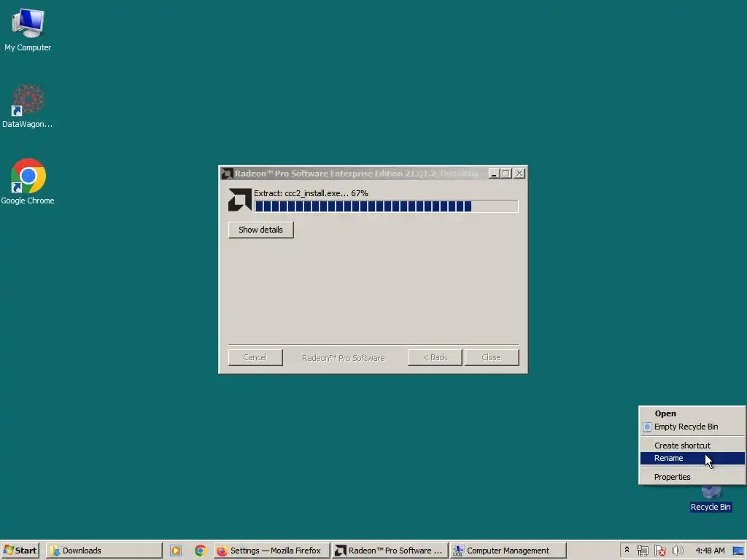Switch to Radeon Pro Software taskbar item
The height and width of the screenshot is (560, 747).
point(390,551)
